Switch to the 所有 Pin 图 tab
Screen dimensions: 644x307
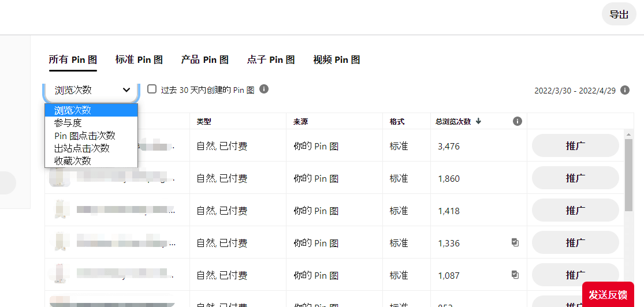(x=73, y=60)
